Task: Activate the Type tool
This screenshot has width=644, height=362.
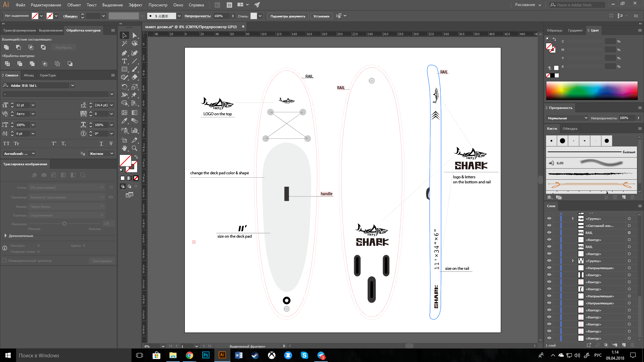Action: click(124, 61)
